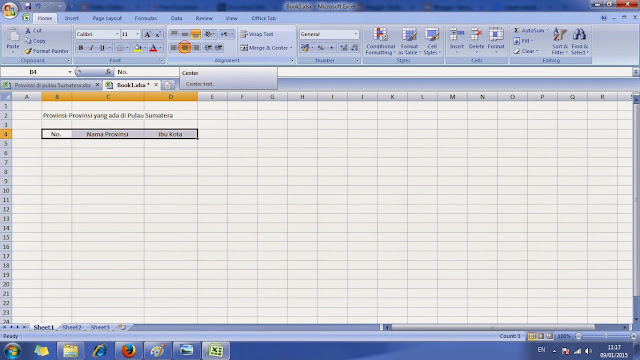Apply yellow fill color to cells
The image size is (640, 360).
138,48
